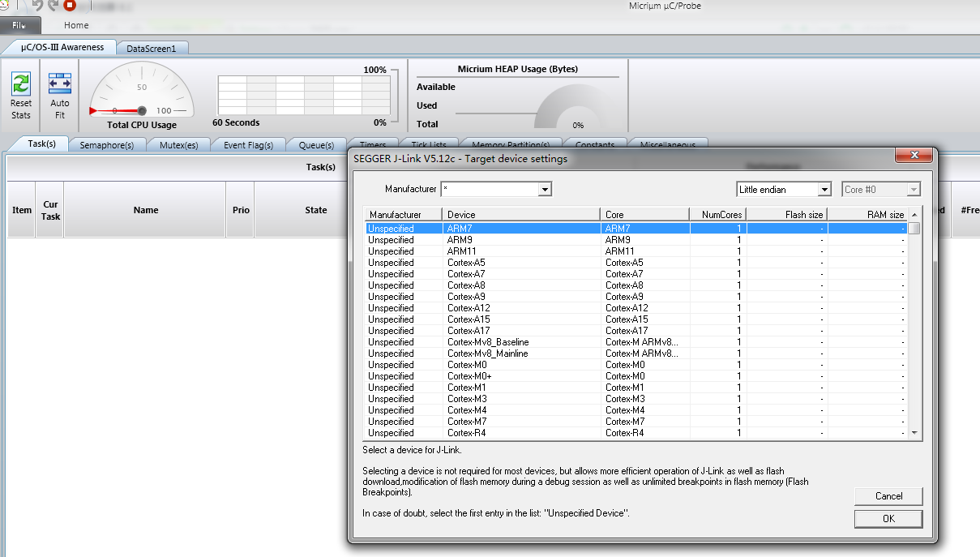Click the Cur Task column header
980x557 pixels.
(x=50, y=210)
